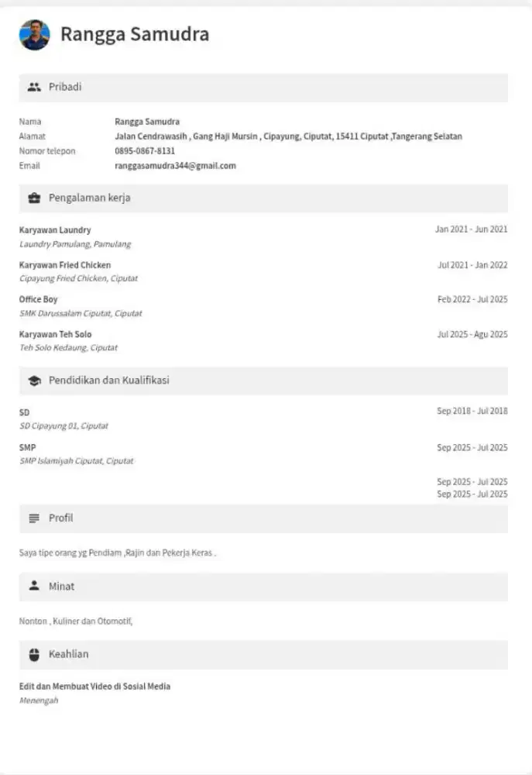This screenshot has height=775, width=532.
Task: Click the Pribadi people icon
Action: [33, 88]
